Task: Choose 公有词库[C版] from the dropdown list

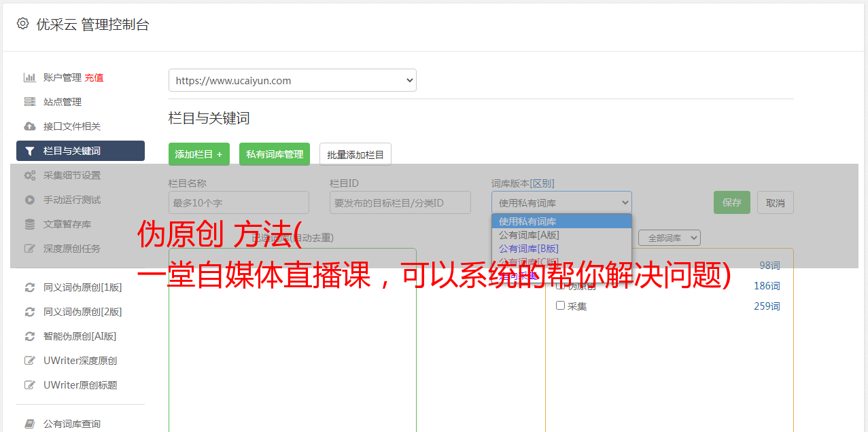Action: (x=561, y=262)
